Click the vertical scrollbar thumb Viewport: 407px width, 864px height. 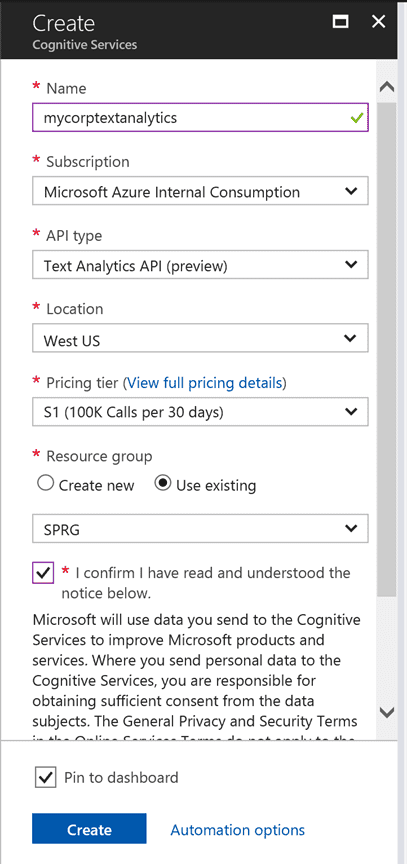tap(387, 348)
